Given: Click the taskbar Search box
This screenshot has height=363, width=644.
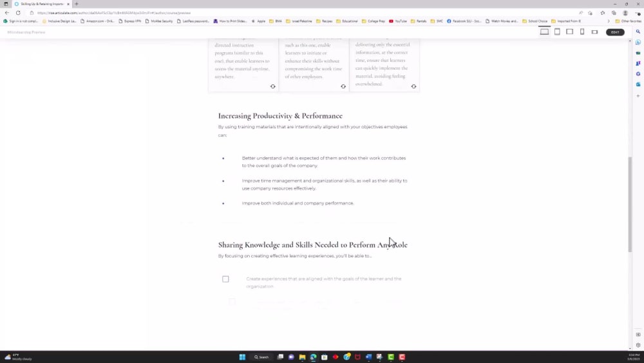Looking at the screenshot, I should coord(261,357).
